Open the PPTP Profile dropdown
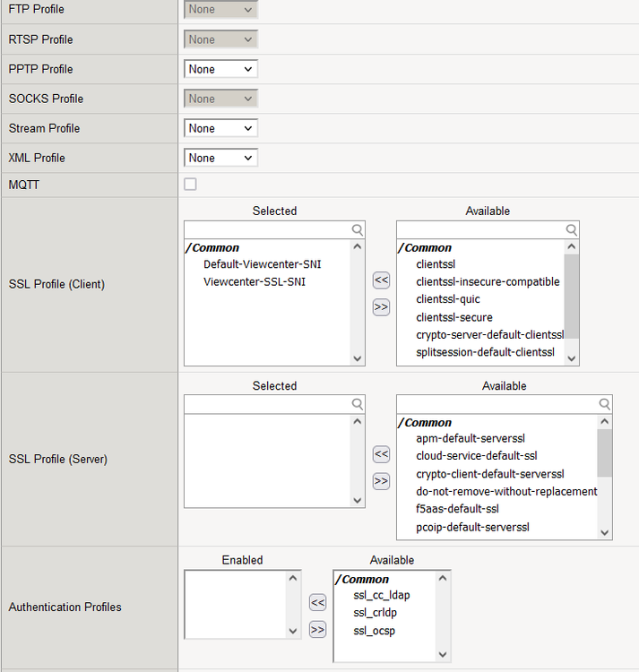Image resolution: width=639 pixels, height=672 pixels. [220, 69]
